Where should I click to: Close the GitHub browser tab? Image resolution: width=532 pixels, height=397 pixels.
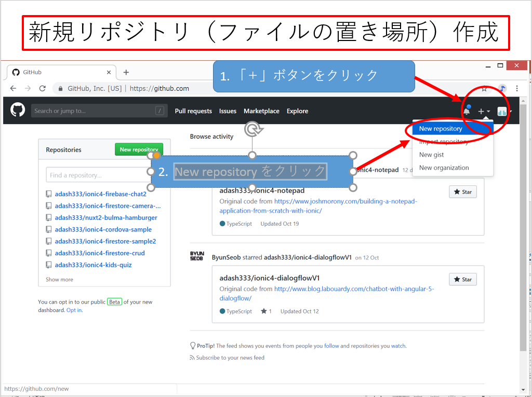(109, 72)
